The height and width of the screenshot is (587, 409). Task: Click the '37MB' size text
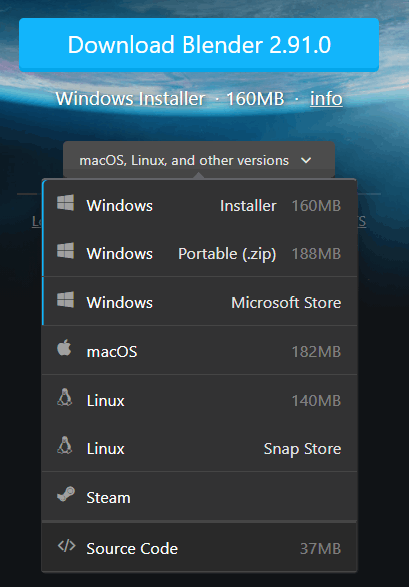[x=320, y=549]
